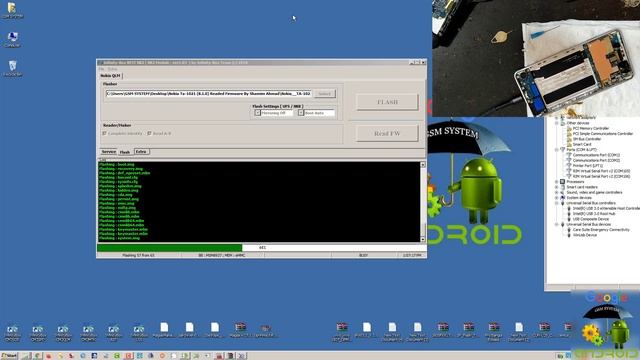The width and height of the screenshot is (640, 360).
Task: Click the Select firmware button
Action: coord(325,94)
